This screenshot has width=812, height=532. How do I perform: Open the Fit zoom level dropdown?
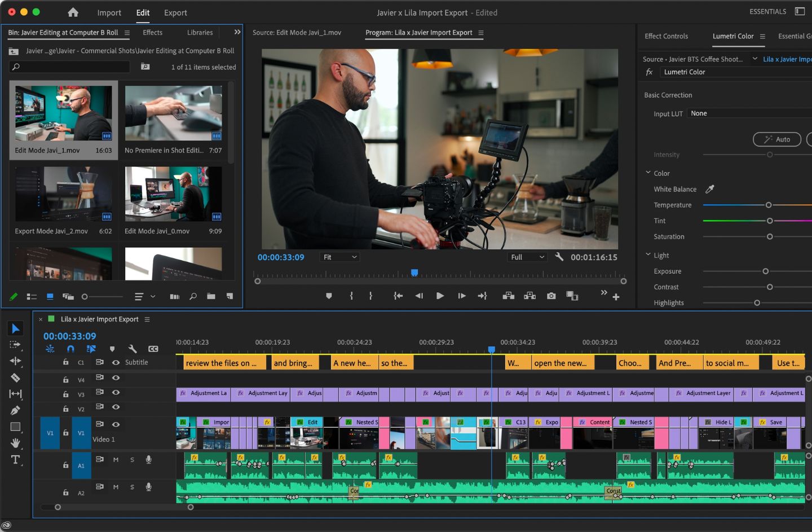(x=340, y=257)
